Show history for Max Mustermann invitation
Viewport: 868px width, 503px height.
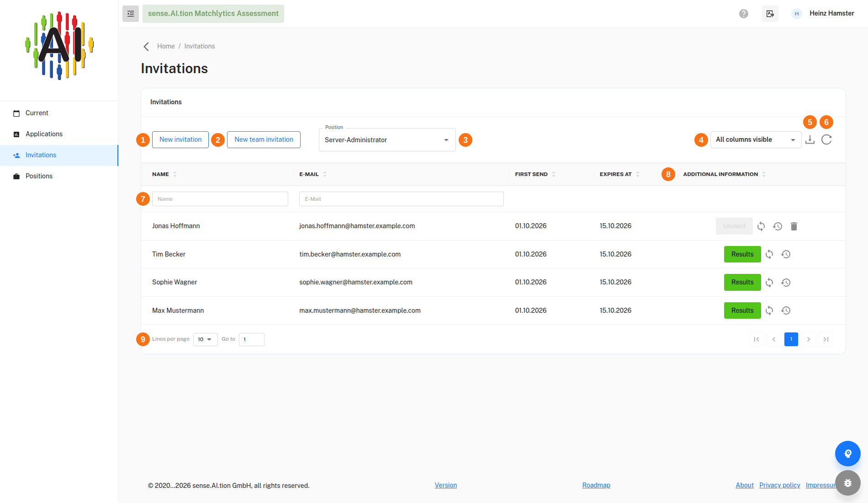pos(786,310)
